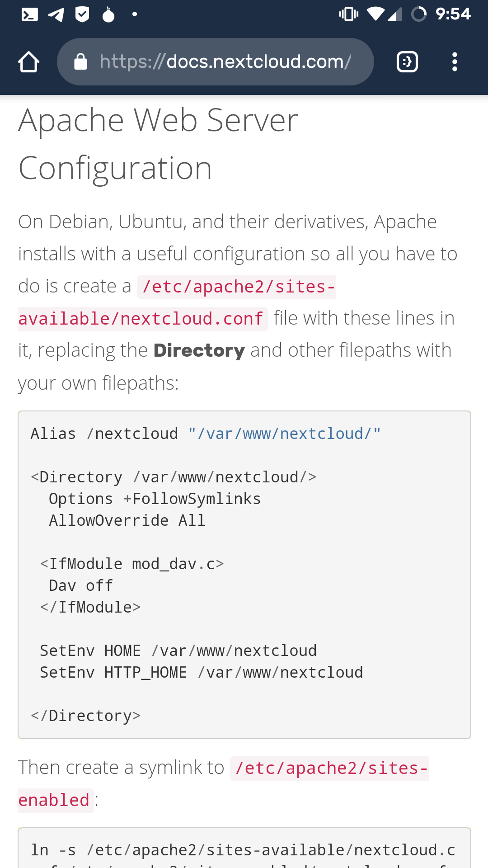Image resolution: width=488 pixels, height=868 pixels.
Task: Tap the browser home icon
Action: point(28,62)
